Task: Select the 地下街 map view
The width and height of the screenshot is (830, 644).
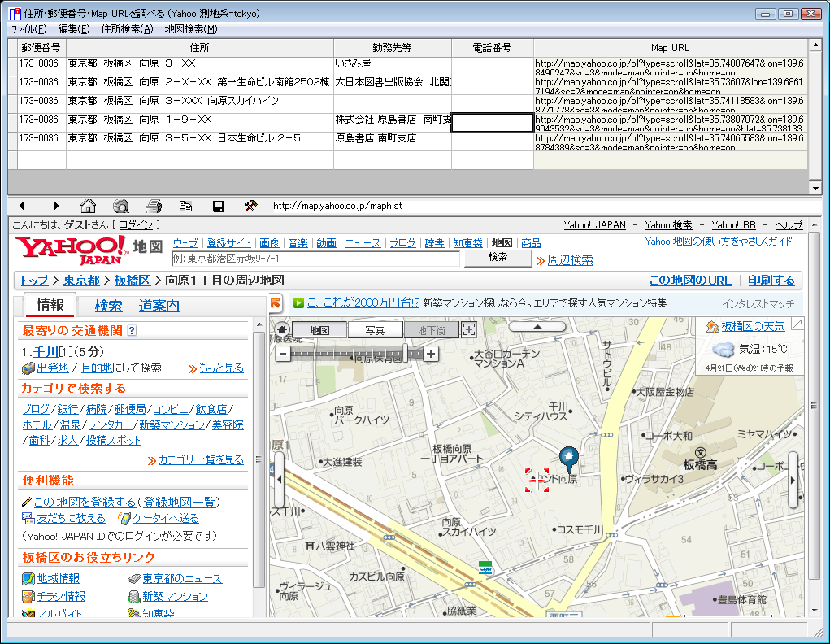Action: point(431,330)
